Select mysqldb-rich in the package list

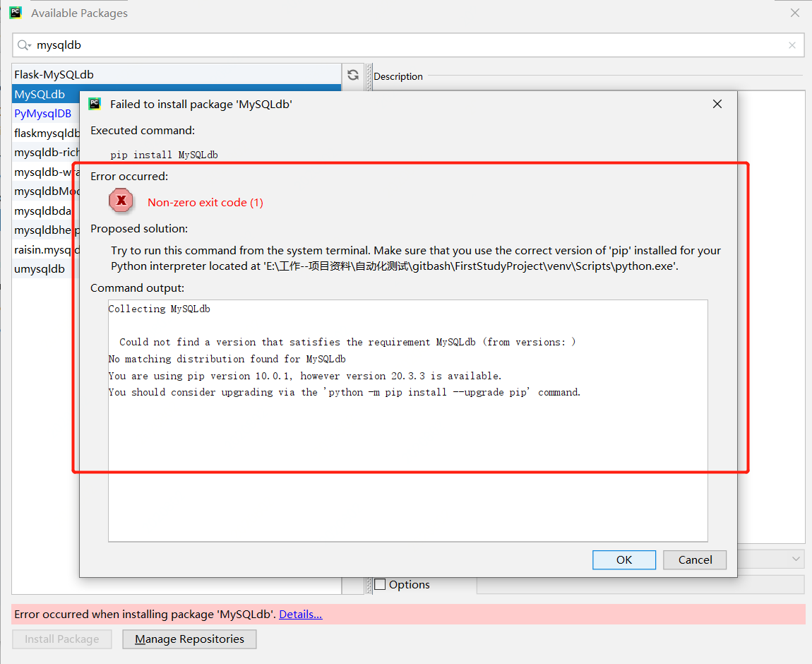(x=46, y=153)
